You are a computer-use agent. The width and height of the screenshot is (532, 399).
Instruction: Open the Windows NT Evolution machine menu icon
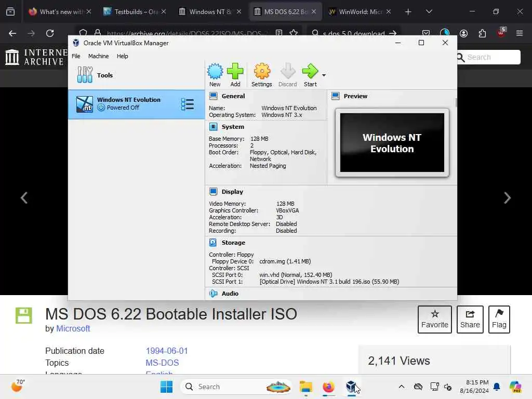pyautogui.click(x=188, y=104)
